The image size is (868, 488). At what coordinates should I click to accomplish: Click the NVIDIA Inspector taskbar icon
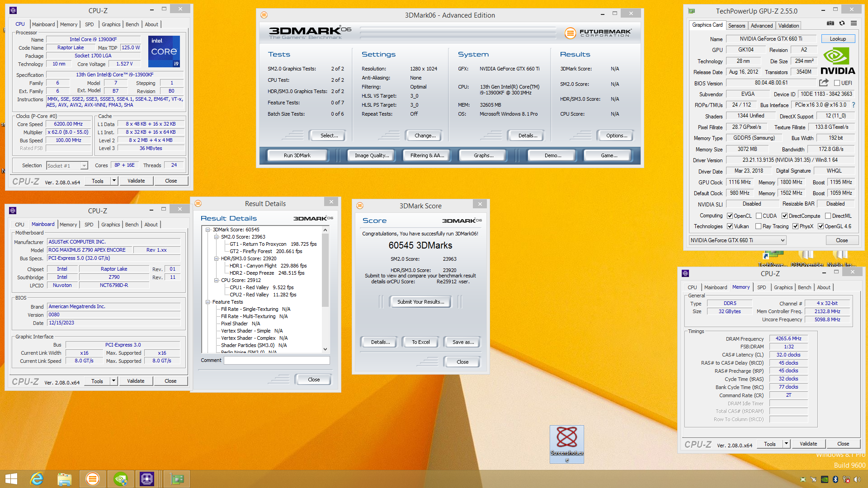[120, 479]
